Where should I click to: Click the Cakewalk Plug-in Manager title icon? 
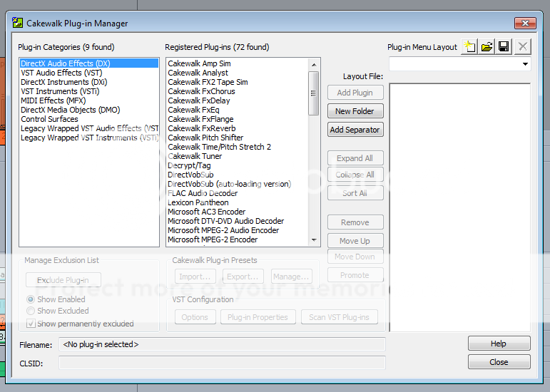click(18, 24)
